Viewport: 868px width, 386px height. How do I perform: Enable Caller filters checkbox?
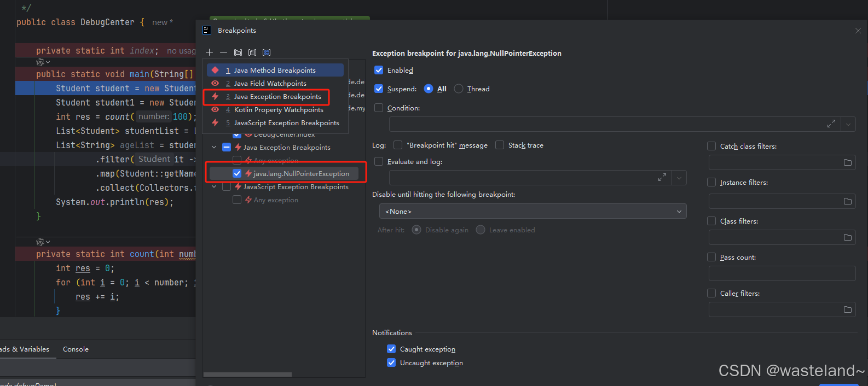[711, 293]
